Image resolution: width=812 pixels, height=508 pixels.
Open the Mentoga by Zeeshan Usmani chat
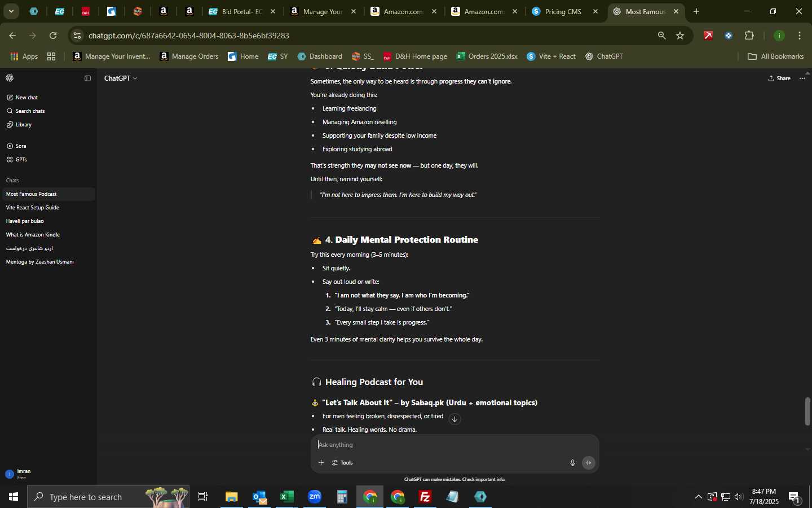click(48, 262)
